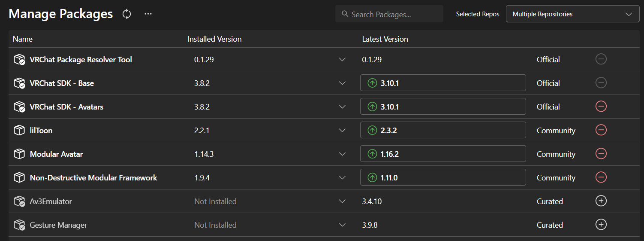Upgrade VRChat SDK - Base to 3.10.1
Viewport: 644px width, 241px height.
pyautogui.click(x=443, y=83)
